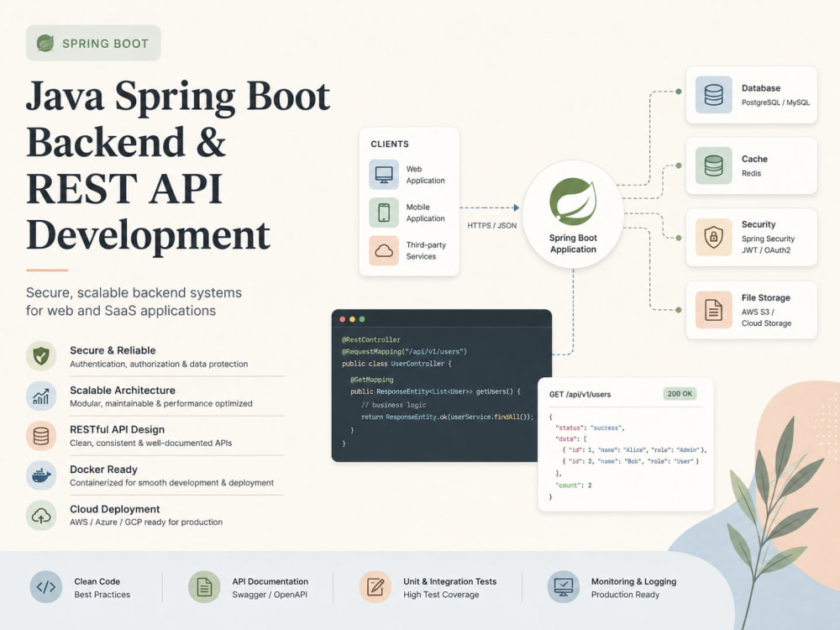Click the @RestController annotation line
840x630 pixels.
click(370, 339)
